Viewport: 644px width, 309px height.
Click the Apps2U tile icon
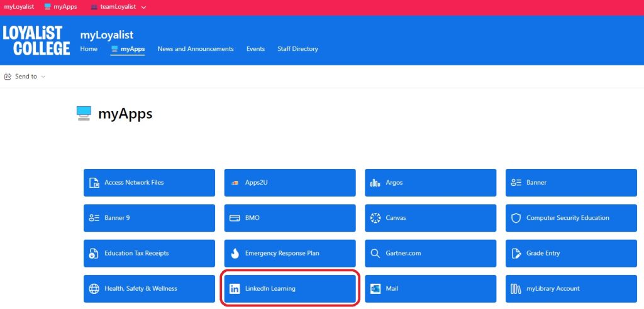pos(235,183)
